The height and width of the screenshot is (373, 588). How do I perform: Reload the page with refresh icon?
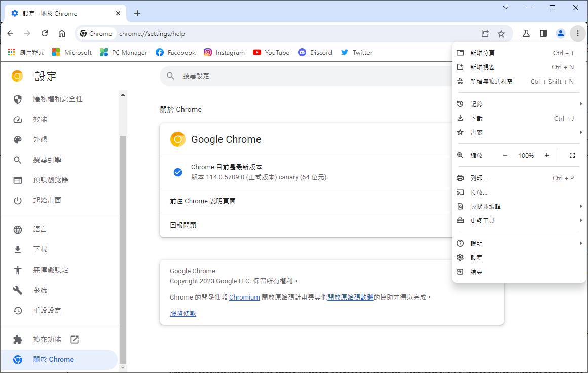[x=45, y=34]
